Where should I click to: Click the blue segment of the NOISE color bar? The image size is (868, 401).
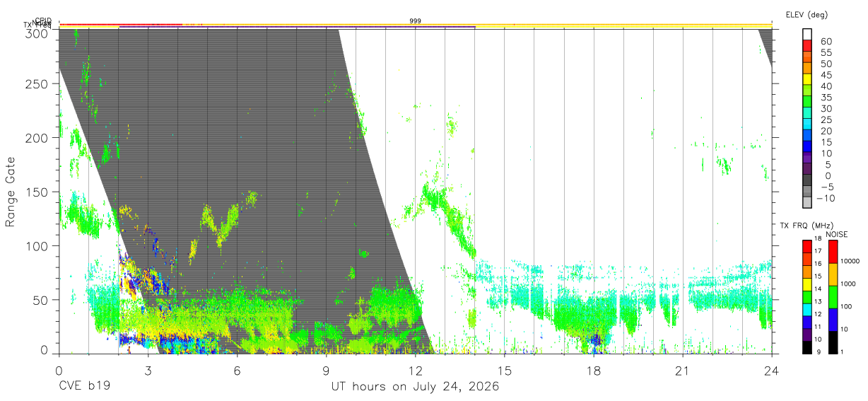833,319
